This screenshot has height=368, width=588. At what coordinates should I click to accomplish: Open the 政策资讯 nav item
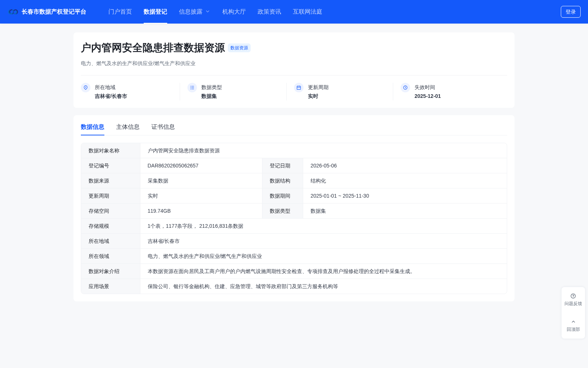coord(269,12)
